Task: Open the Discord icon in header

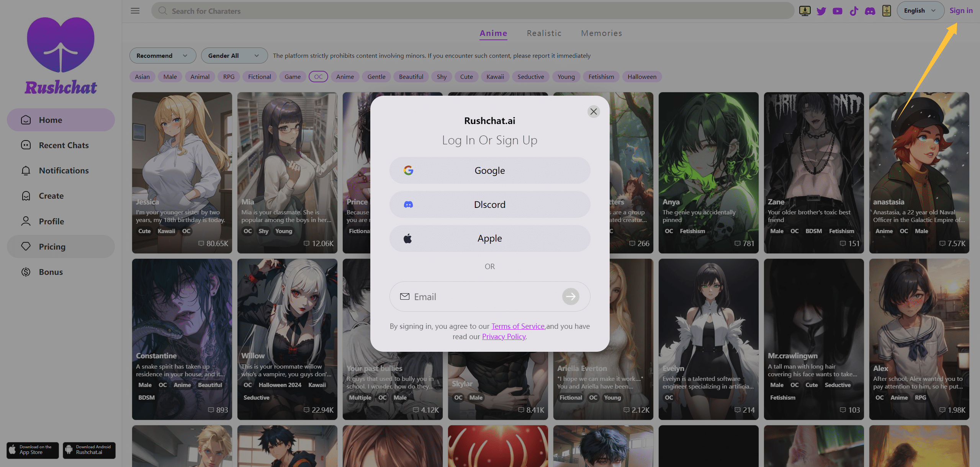Action: [870, 11]
